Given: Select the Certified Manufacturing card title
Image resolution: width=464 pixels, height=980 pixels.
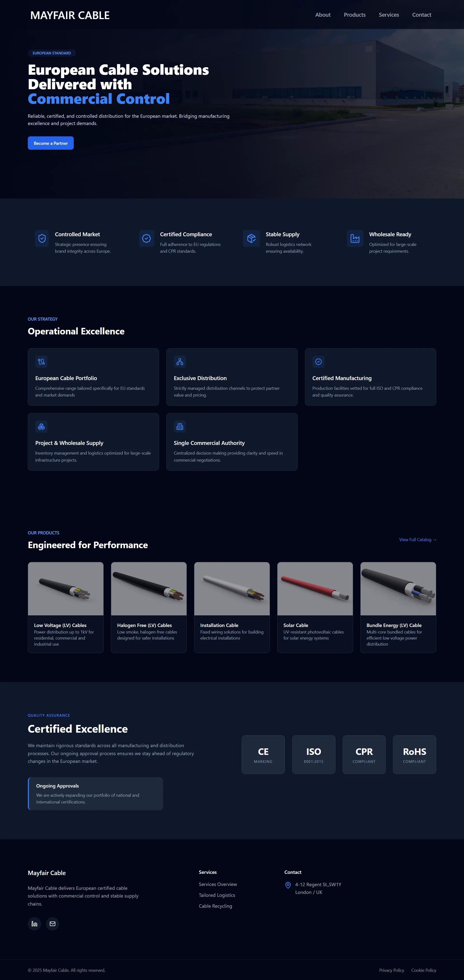Looking at the screenshot, I should [342, 378].
